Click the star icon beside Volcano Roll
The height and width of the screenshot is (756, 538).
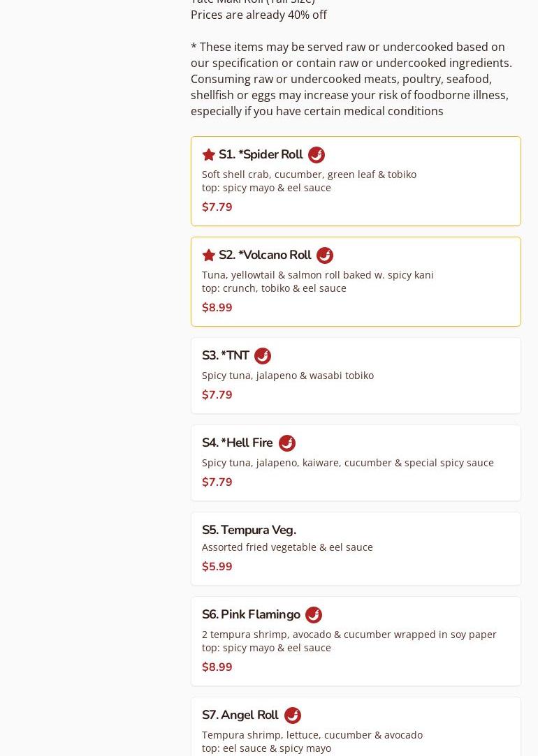pyautogui.click(x=208, y=255)
